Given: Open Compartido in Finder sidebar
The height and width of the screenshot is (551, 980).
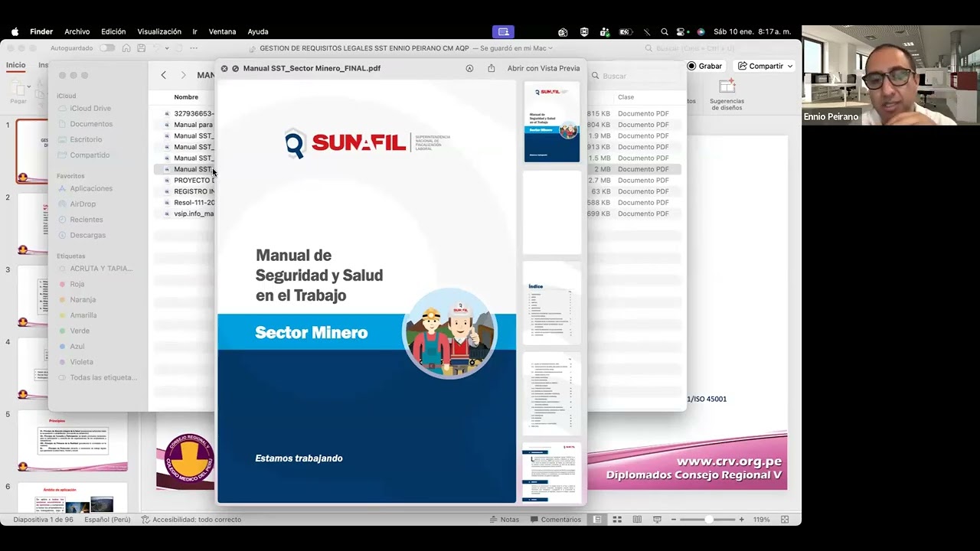Looking at the screenshot, I should click(x=84, y=155).
